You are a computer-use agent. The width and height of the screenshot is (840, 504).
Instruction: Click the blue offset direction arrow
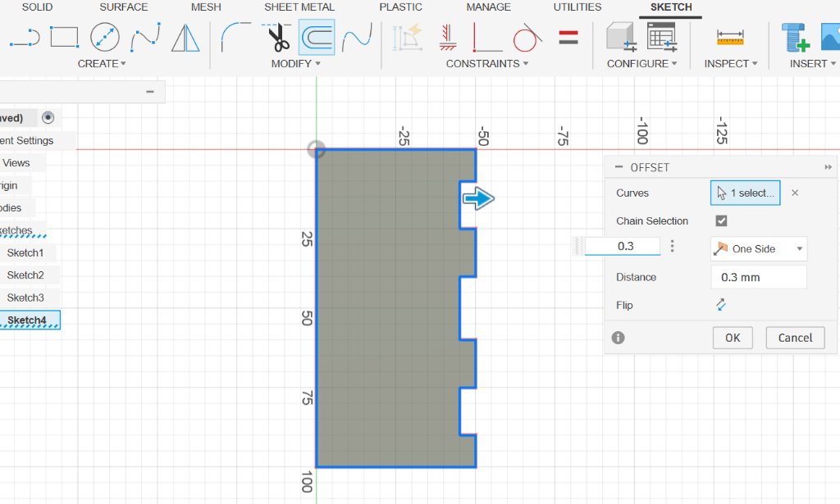click(x=478, y=198)
